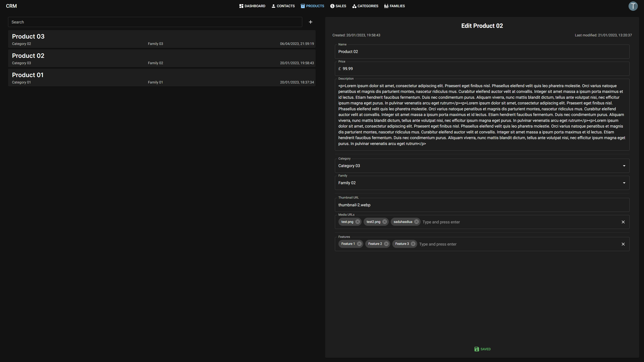Click the Dashboard grid icon
The image size is (644, 362).
coord(241,6)
